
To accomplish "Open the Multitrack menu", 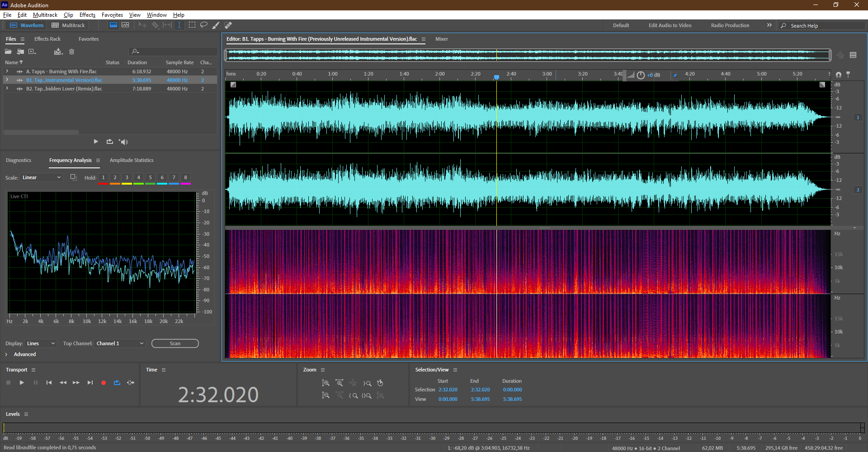I will coord(45,15).
